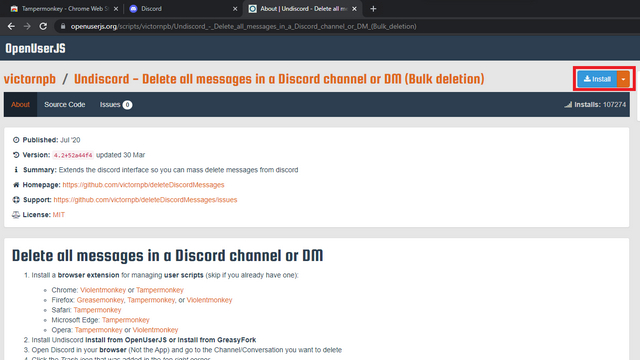Viewport: 640px width, 360px height.
Task: Open the GitHub deleteDiscordMessages homepage link
Action: (x=143, y=185)
